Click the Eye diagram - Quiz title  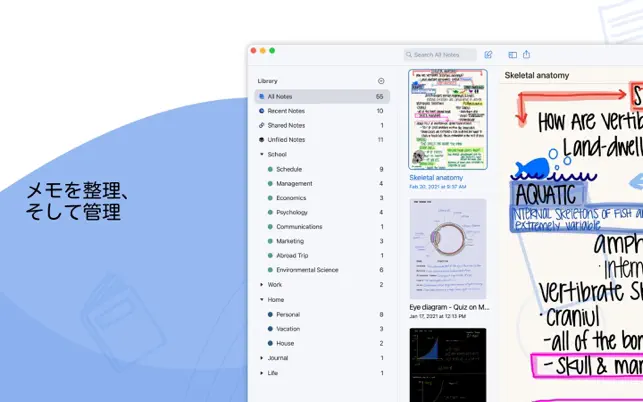pos(449,307)
